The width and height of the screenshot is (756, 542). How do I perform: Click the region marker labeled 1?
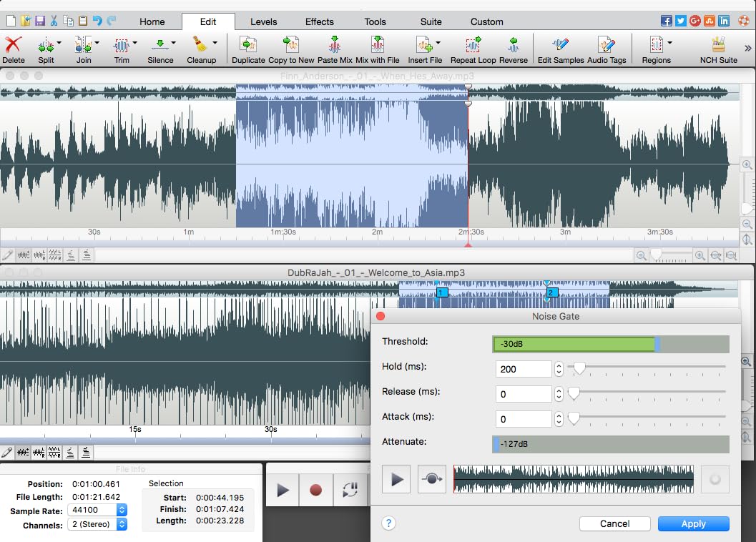point(442,292)
